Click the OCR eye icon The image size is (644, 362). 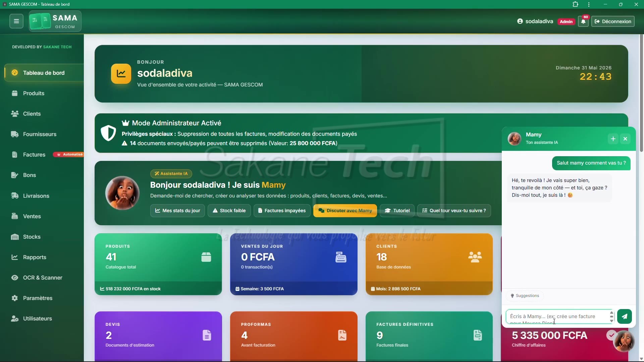pos(14,278)
